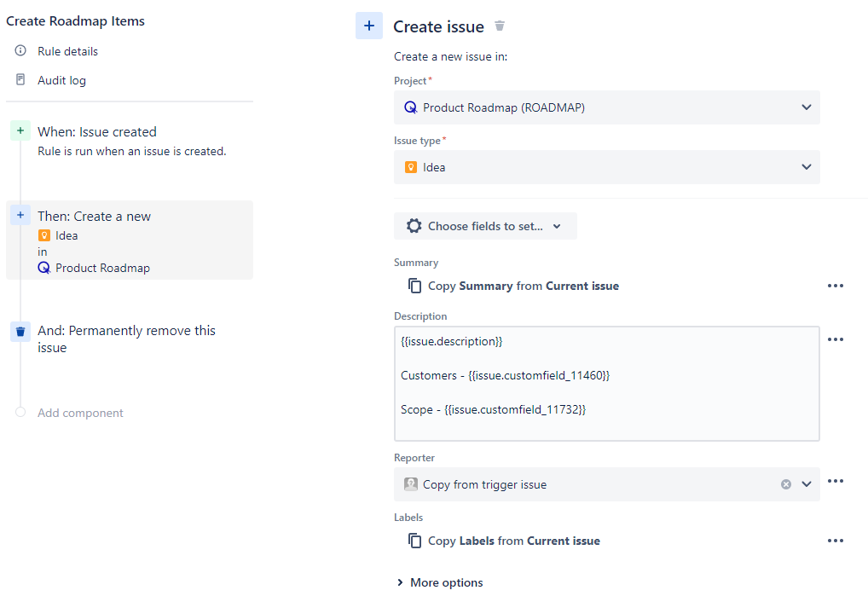The height and width of the screenshot is (602, 868).
Task: Open the Issue type dropdown
Action: coord(805,167)
